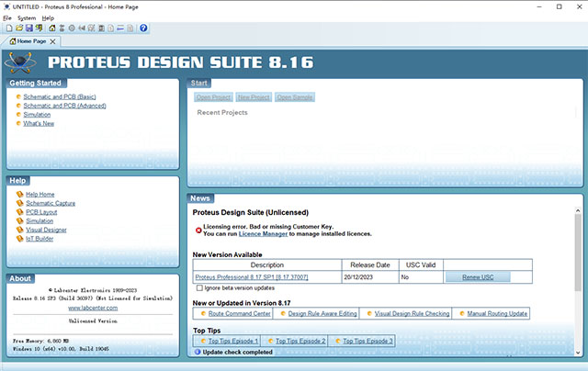This screenshot has width=588, height=371.
Task: Click the 'Unlicensed Version' text in About
Action: (x=93, y=321)
